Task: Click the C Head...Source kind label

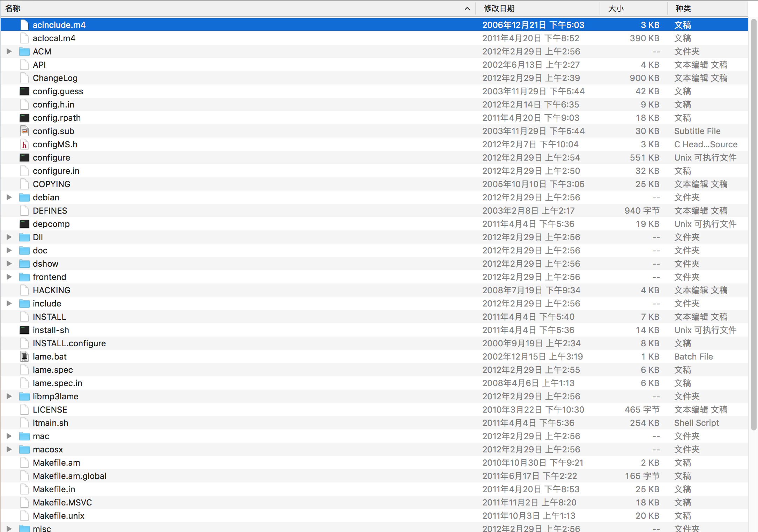Action: (x=706, y=144)
